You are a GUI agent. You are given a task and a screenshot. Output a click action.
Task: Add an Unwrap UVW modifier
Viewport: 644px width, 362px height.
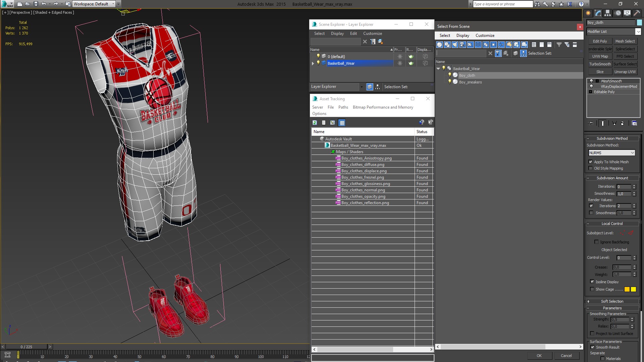coord(625,72)
